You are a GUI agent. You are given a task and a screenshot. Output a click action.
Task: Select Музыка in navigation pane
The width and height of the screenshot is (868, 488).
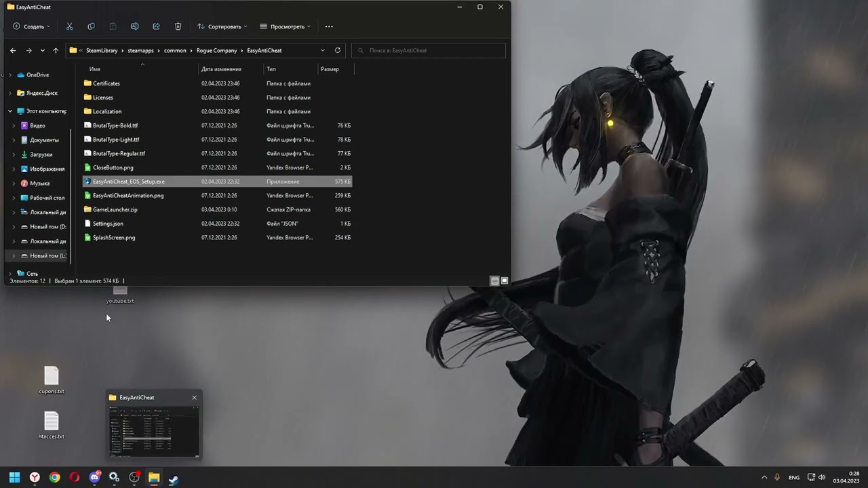point(39,183)
